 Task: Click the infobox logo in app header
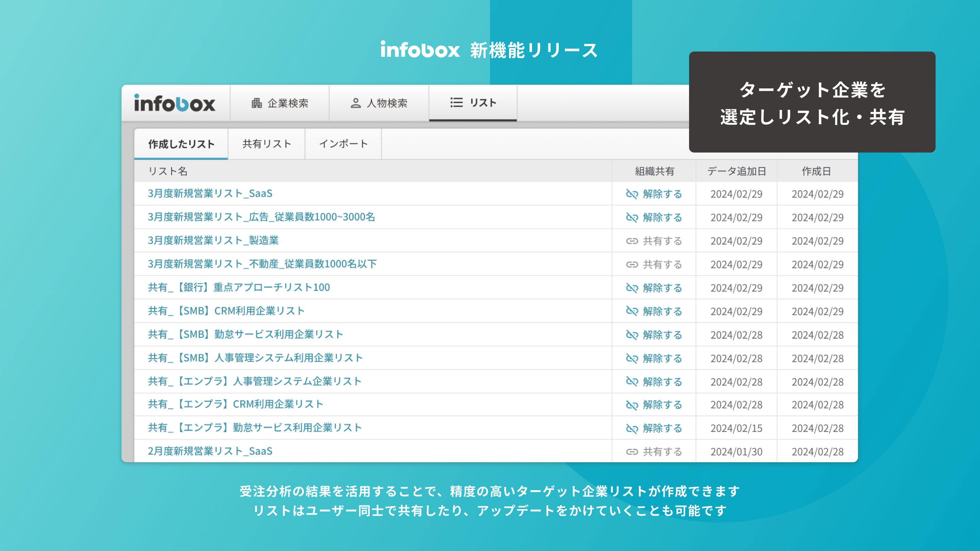175,103
